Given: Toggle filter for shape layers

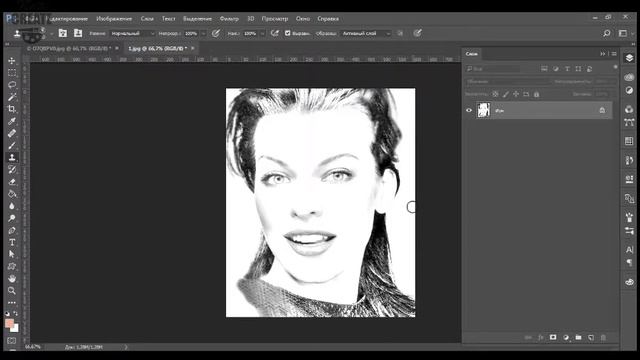Looking at the screenshot, I should (x=578, y=69).
